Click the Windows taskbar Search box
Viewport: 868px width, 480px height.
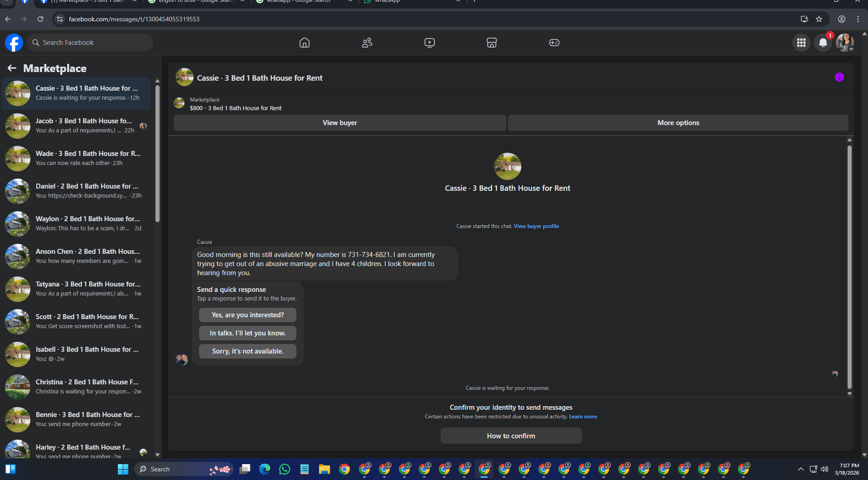pyautogui.click(x=184, y=469)
